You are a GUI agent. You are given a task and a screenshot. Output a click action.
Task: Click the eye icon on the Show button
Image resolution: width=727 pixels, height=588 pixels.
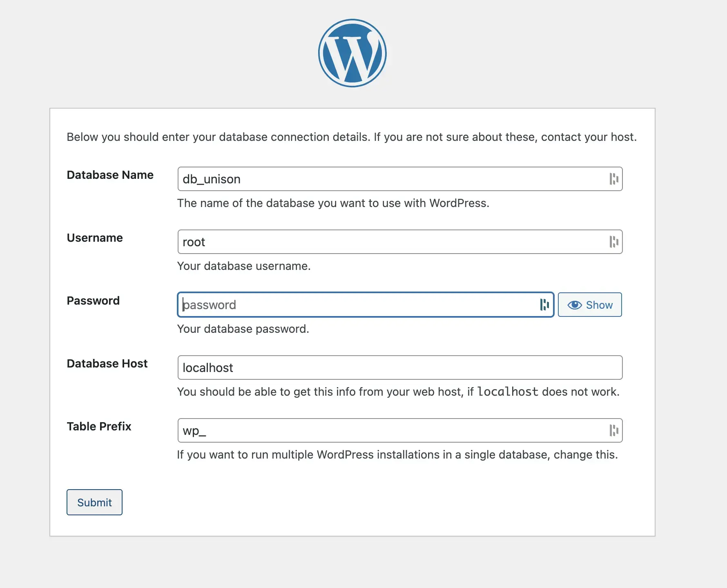[x=575, y=305]
